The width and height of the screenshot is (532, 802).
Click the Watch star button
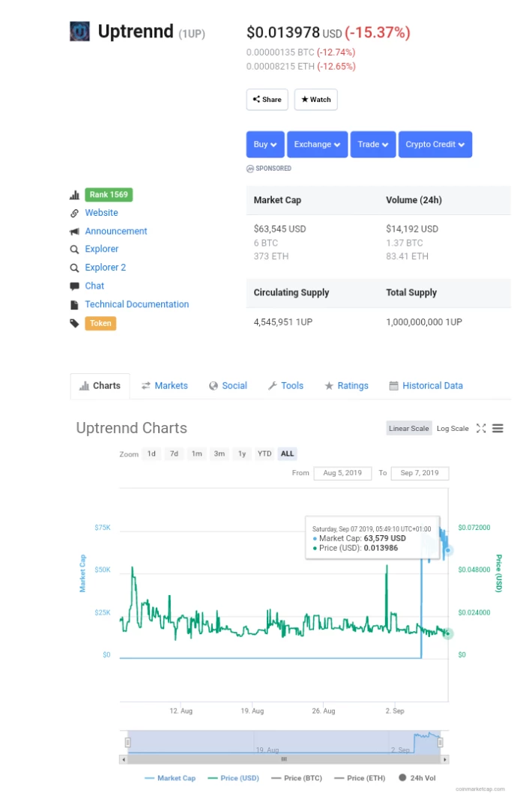(x=315, y=99)
